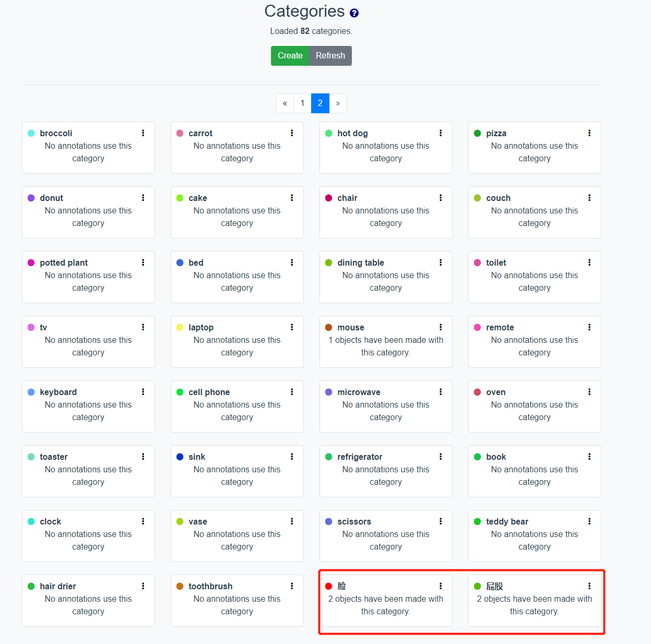The image size is (651, 644).
Task: Open the carrot card three-dot menu
Action: (x=292, y=133)
